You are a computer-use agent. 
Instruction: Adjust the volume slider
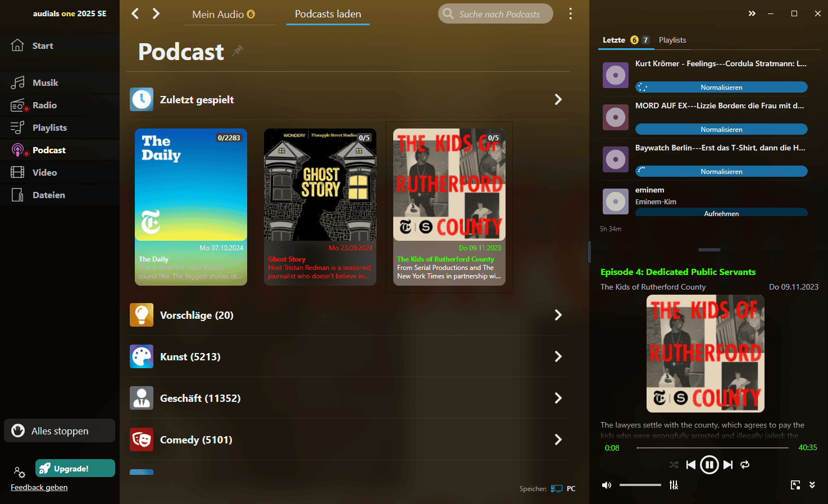pyautogui.click(x=640, y=485)
